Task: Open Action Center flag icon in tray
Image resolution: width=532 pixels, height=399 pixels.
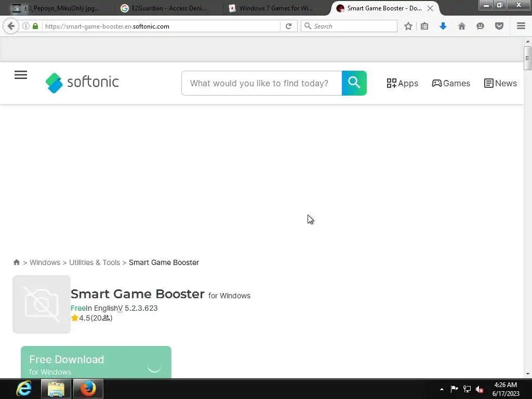Action: click(454, 389)
